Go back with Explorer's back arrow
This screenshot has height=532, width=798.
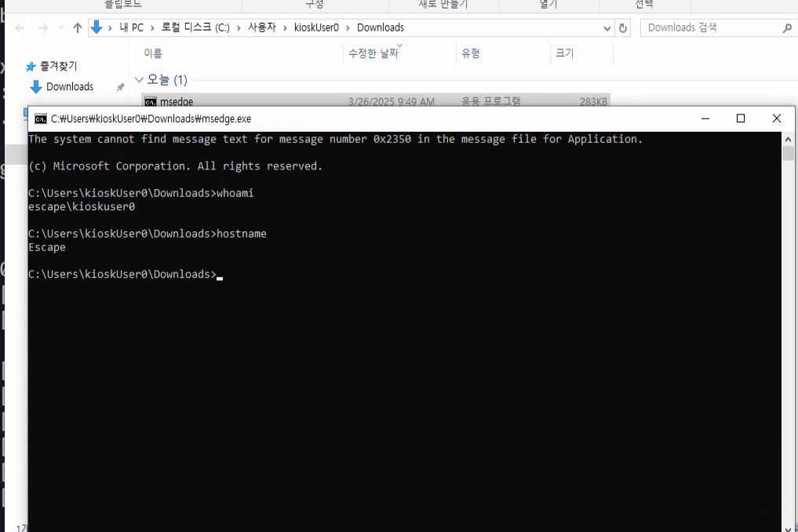[x=20, y=28]
